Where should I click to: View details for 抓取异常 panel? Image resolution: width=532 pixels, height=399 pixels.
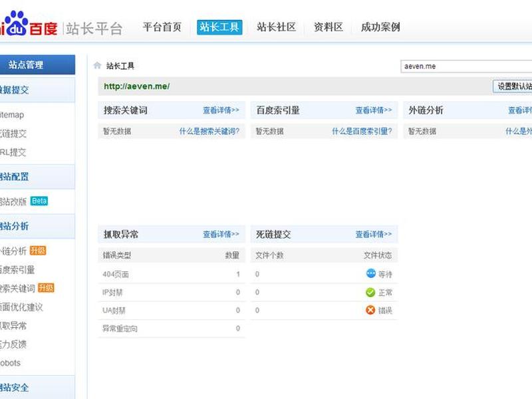click(x=221, y=234)
